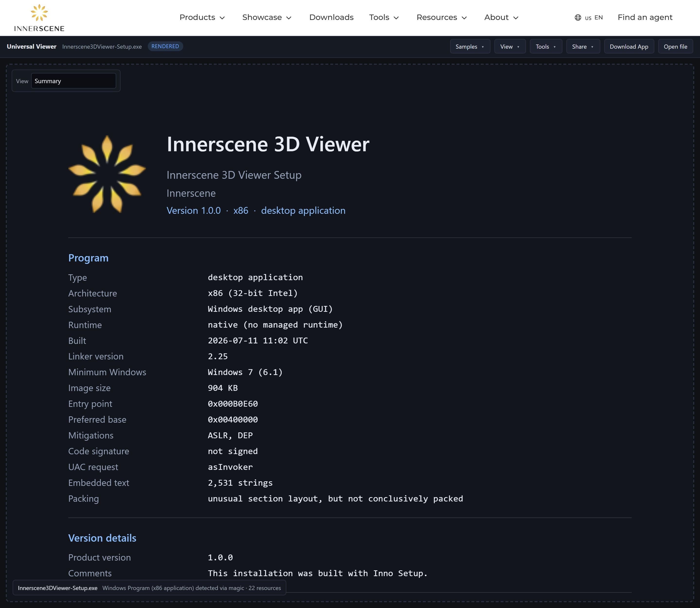The height and width of the screenshot is (608, 700).
Task: Click the Code signature value not signed
Action: 233,451
